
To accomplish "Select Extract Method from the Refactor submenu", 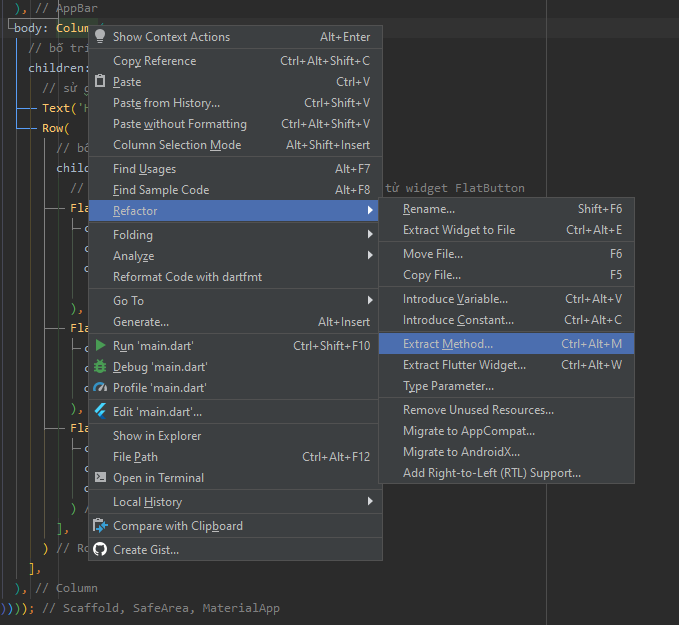I will point(447,344).
